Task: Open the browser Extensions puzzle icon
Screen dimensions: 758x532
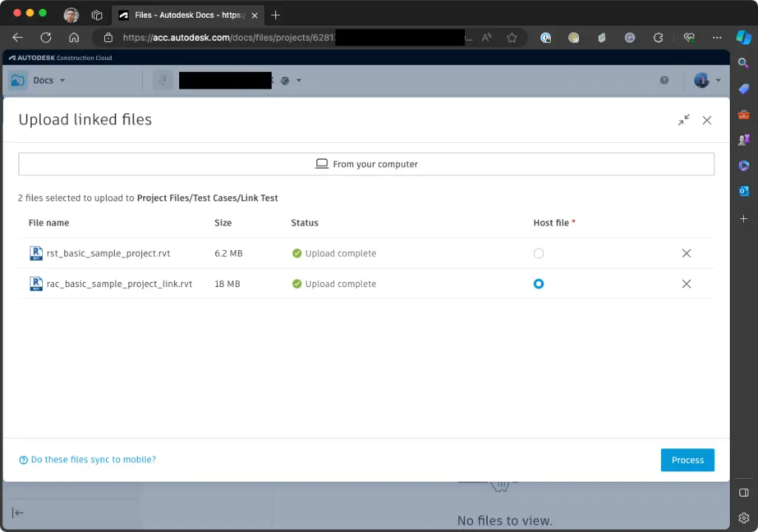Action: point(658,38)
